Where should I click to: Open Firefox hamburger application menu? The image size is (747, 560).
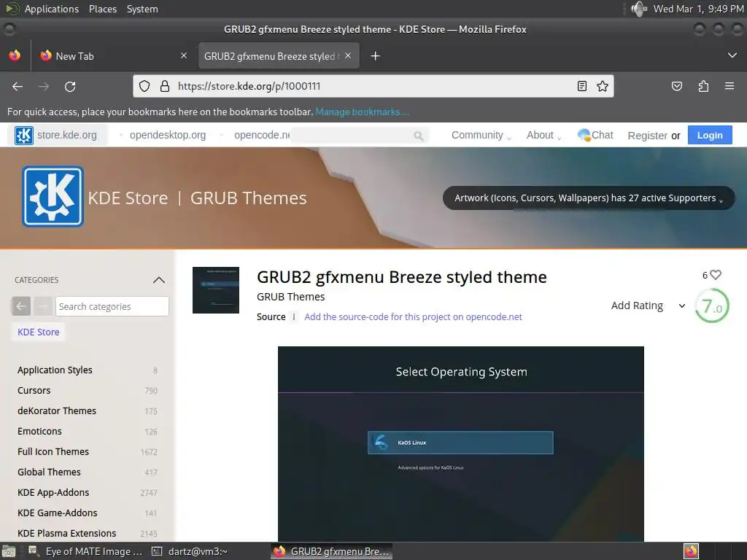(729, 86)
